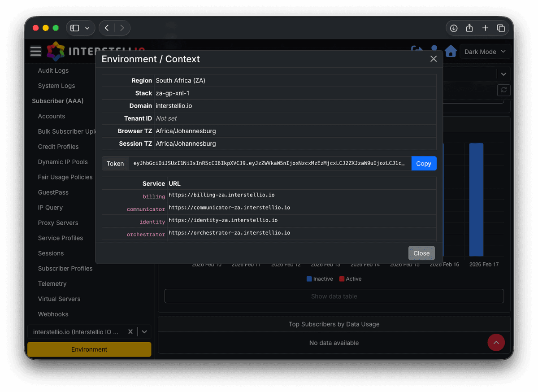538x392 pixels.
Task: Select Telemetry from the sidebar menu
Action: 52,284
